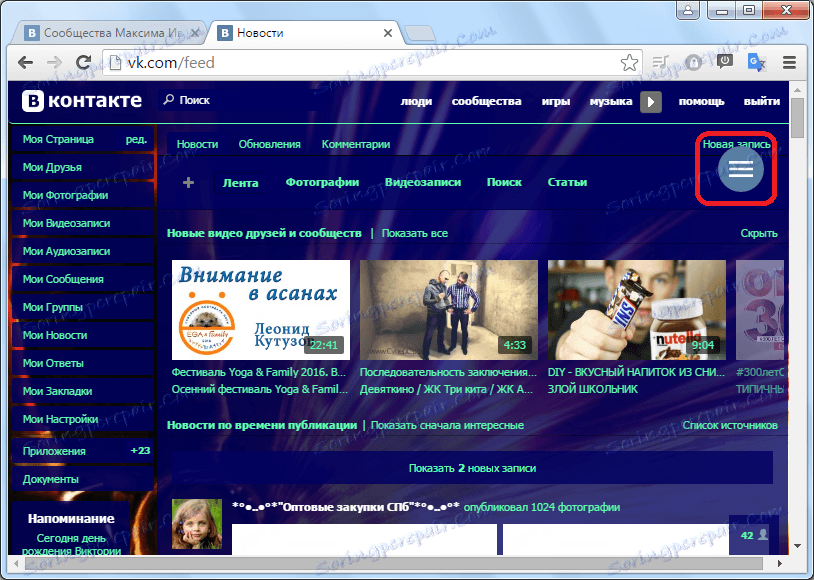Switch to Сообщества Максима tab

[109, 33]
